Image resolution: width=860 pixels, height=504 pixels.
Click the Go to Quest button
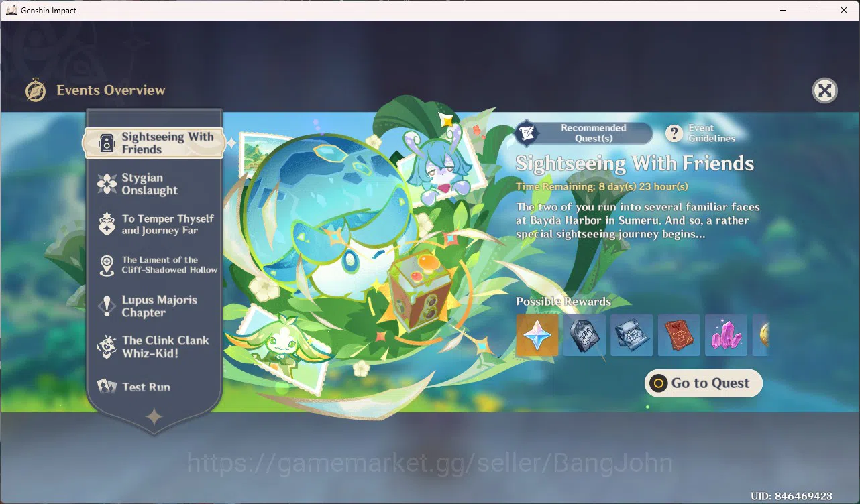(x=704, y=383)
